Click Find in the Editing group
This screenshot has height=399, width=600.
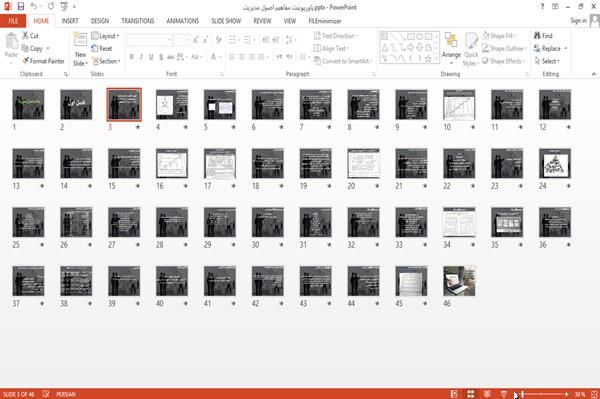(x=543, y=36)
